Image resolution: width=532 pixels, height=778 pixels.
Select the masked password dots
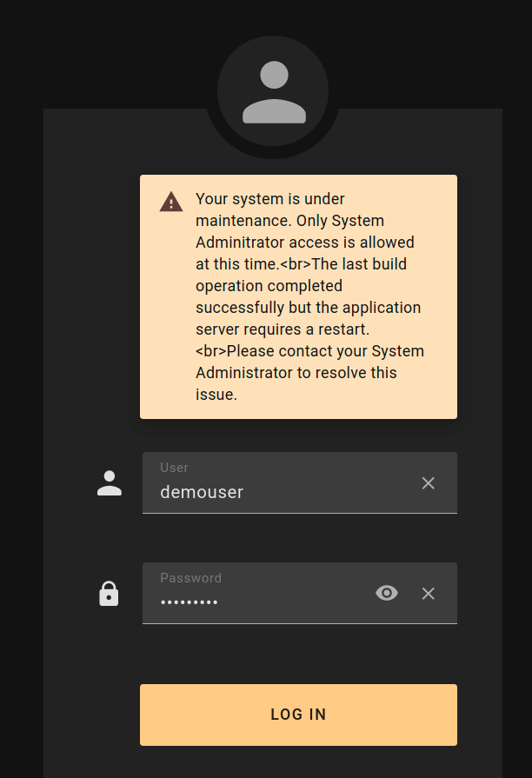pos(190,602)
